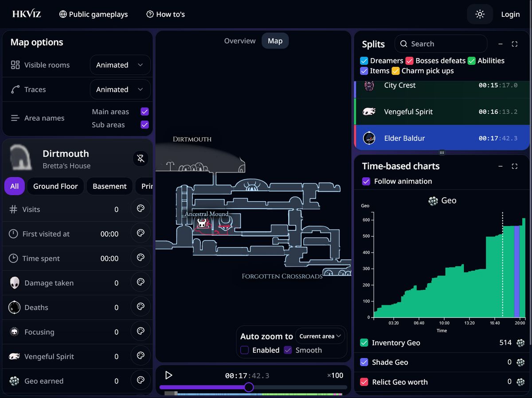Disable the Follow animation checkbox

(x=366, y=181)
